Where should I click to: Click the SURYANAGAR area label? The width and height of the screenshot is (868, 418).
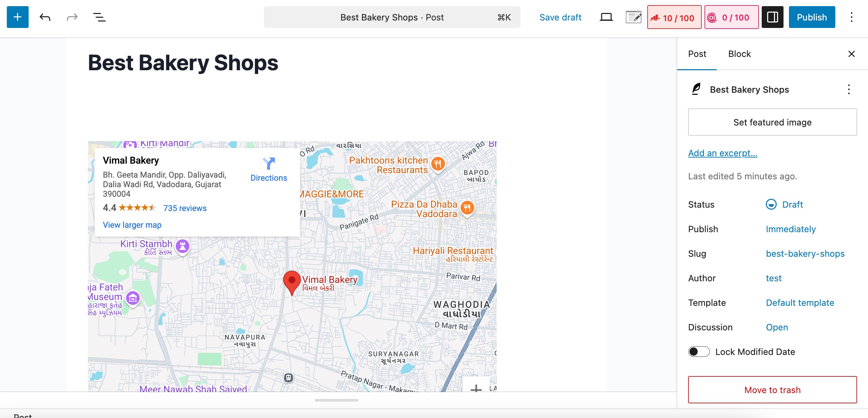[393, 357]
